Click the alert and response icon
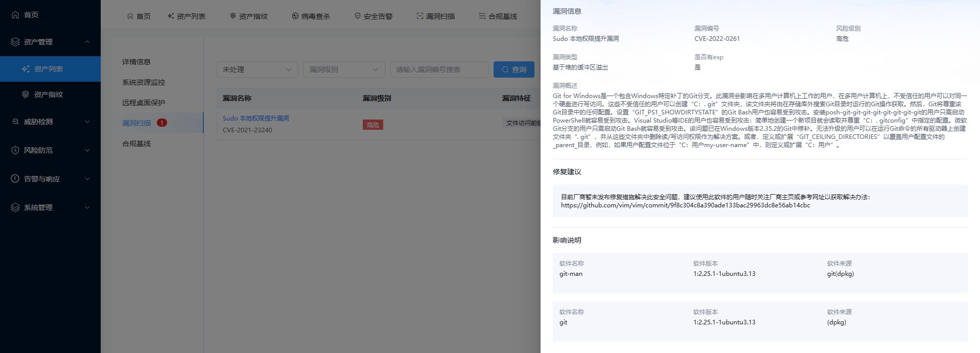Image resolution: width=980 pixels, height=353 pixels. (x=15, y=179)
